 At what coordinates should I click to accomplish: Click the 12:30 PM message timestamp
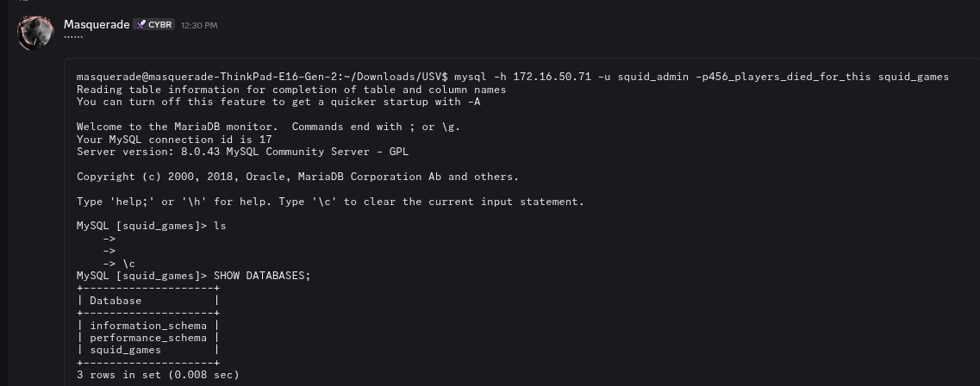coord(198,26)
